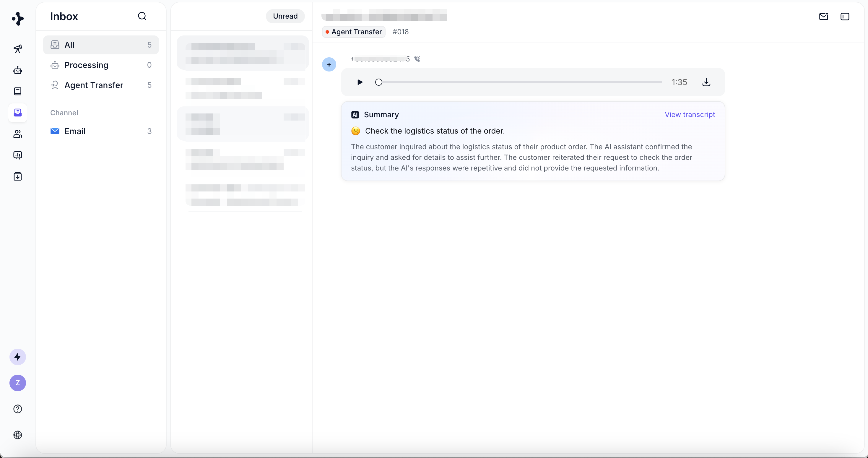Click the mark as unread envelope icon
868x458 pixels.
pos(823,17)
